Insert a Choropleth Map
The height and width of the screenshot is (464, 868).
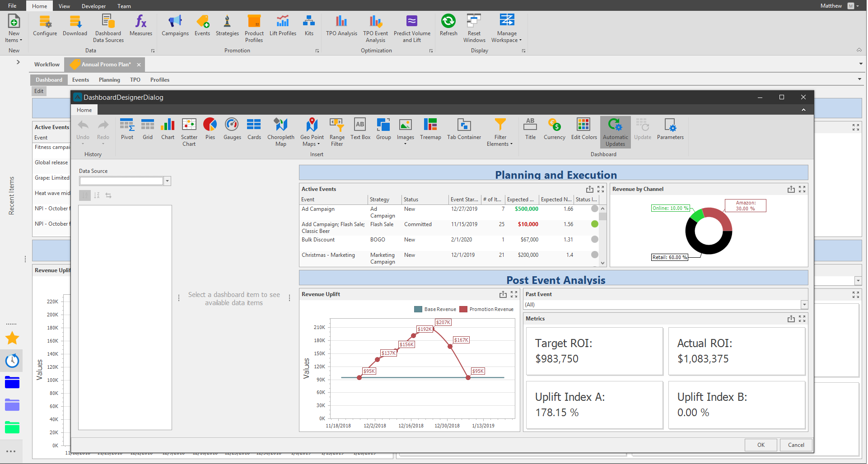[x=280, y=132]
